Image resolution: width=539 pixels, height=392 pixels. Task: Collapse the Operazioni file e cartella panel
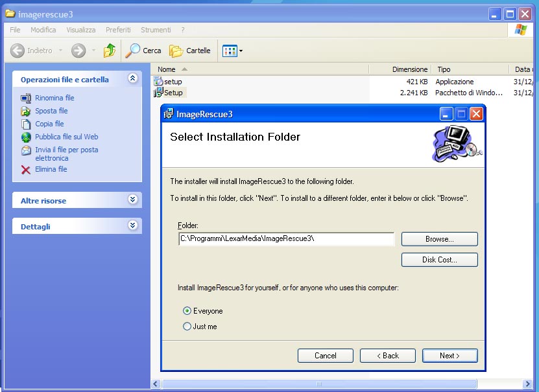tap(133, 78)
